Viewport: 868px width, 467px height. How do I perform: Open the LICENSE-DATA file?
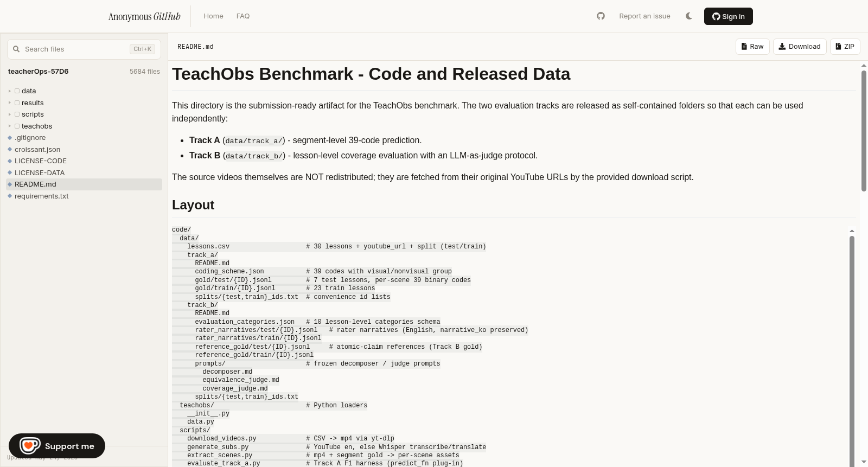pyautogui.click(x=40, y=173)
